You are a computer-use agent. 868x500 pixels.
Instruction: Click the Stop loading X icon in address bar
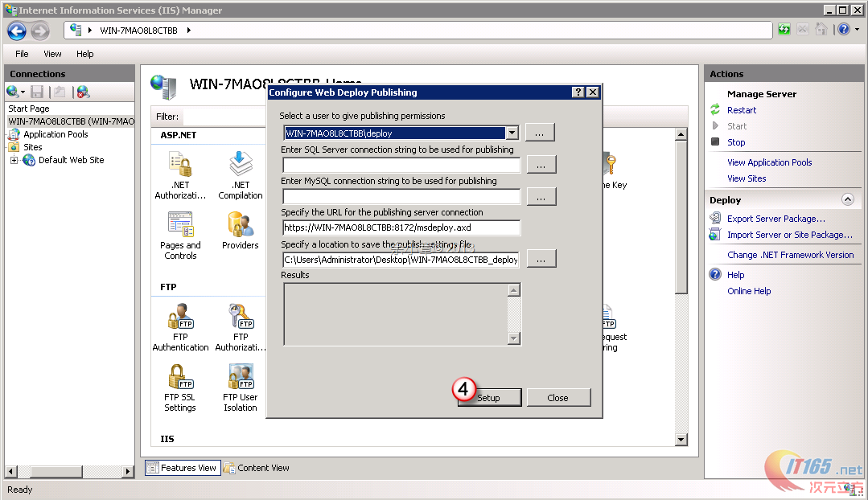click(803, 29)
